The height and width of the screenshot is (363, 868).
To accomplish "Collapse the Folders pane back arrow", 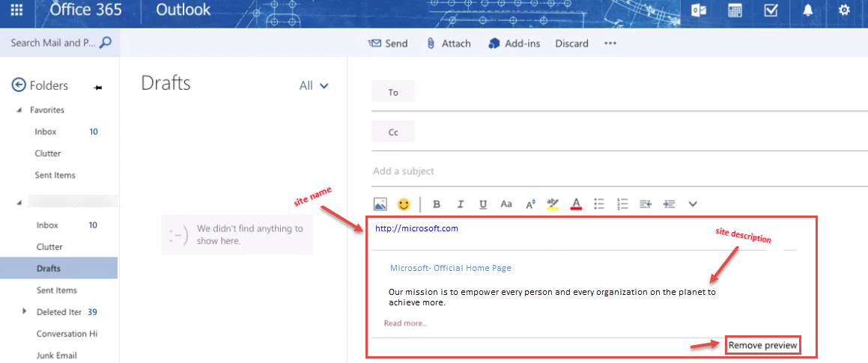I will click(19, 85).
